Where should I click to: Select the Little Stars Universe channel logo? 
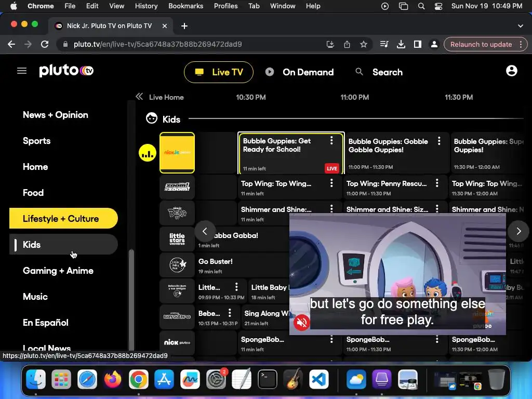(x=177, y=239)
